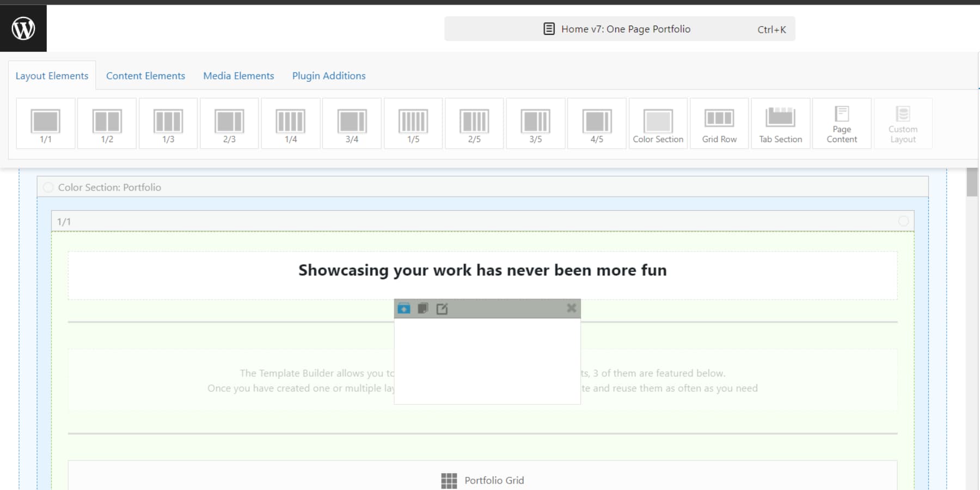Switch to the Content Elements tab

(145, 76)
